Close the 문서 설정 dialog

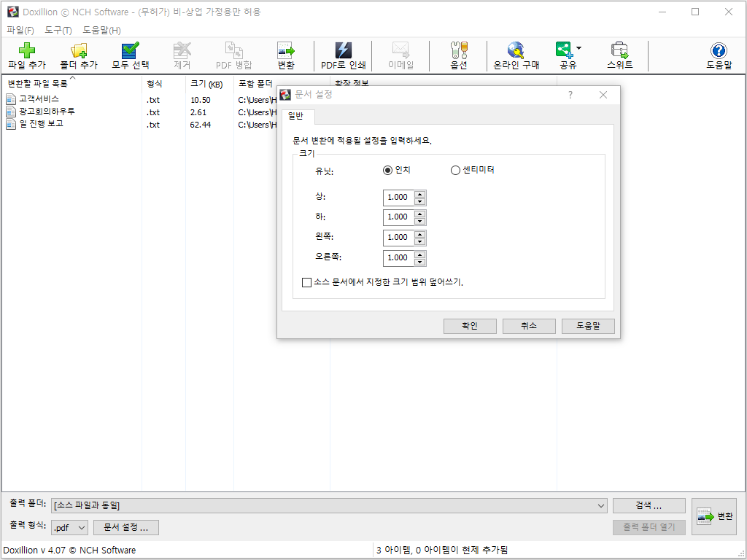603,95
